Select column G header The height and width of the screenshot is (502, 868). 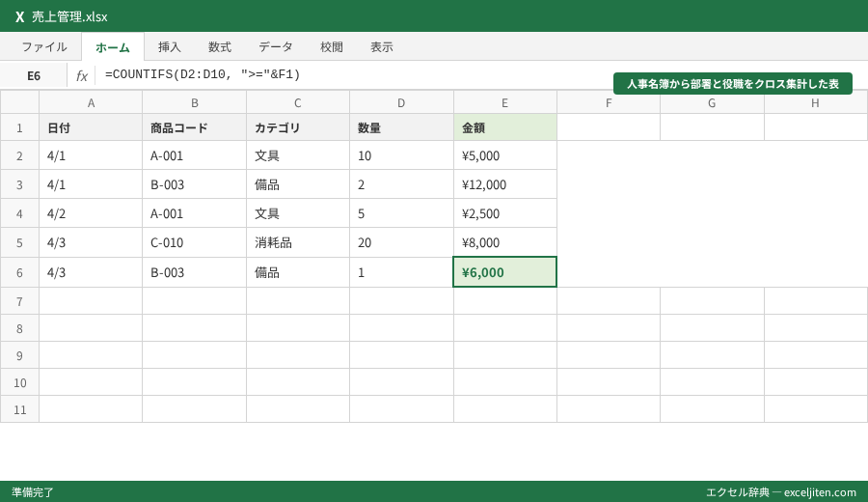[x=712, y=102]
